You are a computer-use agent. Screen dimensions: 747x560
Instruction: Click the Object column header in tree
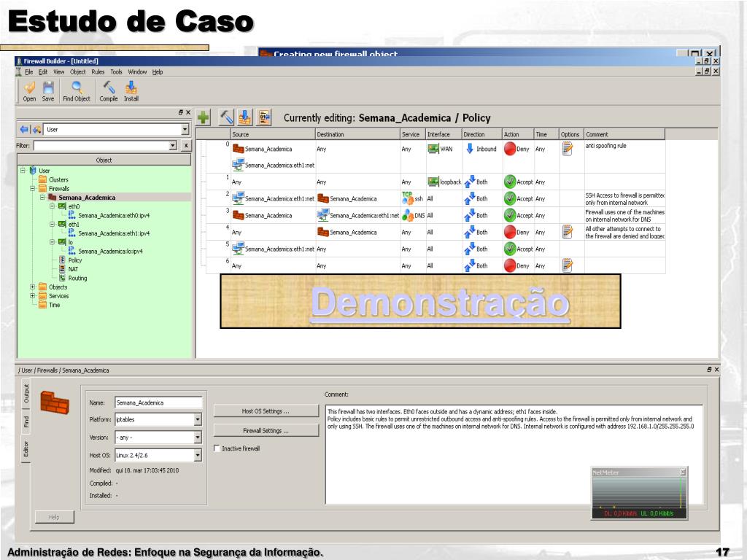point(104,160)
